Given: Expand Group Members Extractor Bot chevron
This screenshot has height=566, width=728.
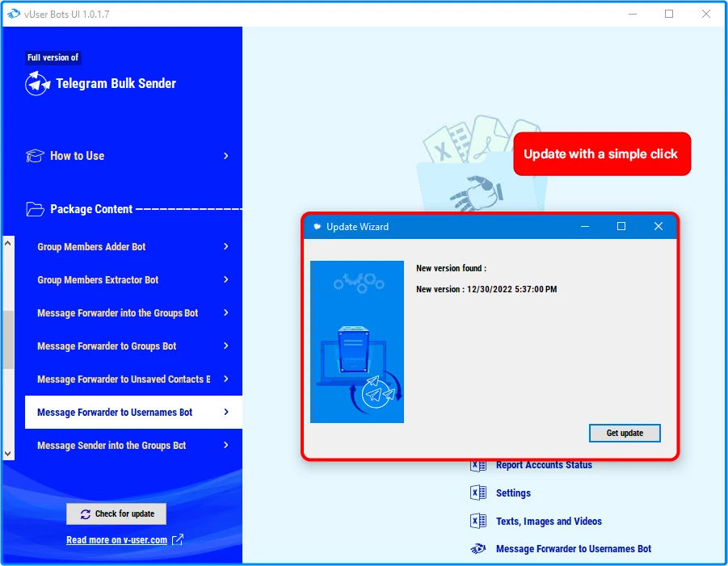Looking at the screenshot, I should (x=226, y=279).
